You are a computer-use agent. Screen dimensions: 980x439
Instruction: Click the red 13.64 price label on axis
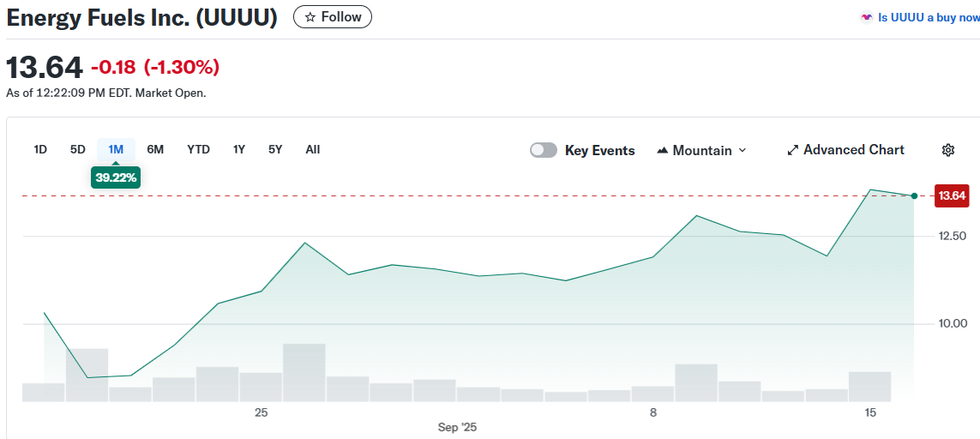coord(952,195)
